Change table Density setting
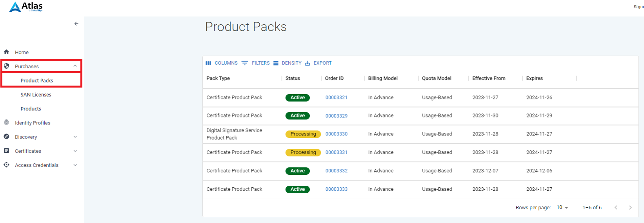This screenshot has height=223, width=644. click(x=287, y=63)
